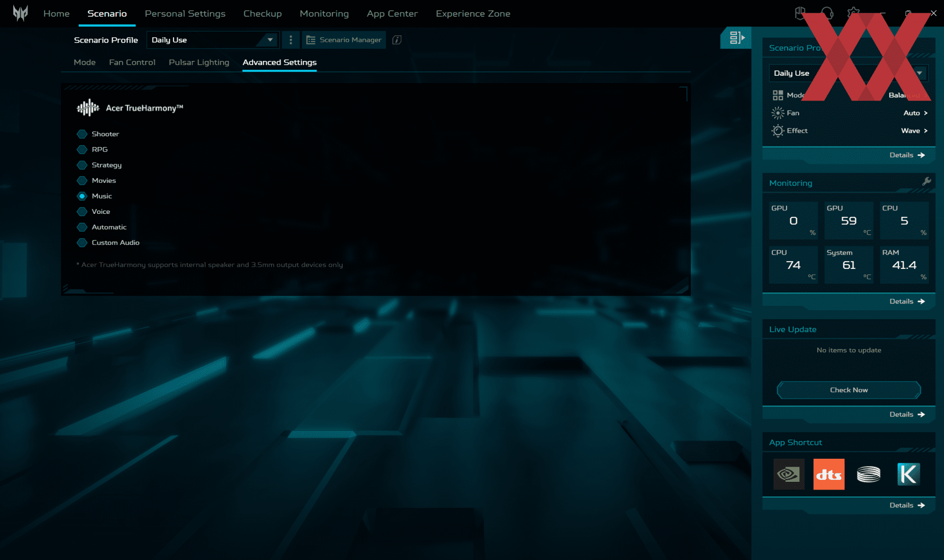The image size is (944, 560).
Task: Click the Monitoring wrench settings icon
Action: (926, 181)
